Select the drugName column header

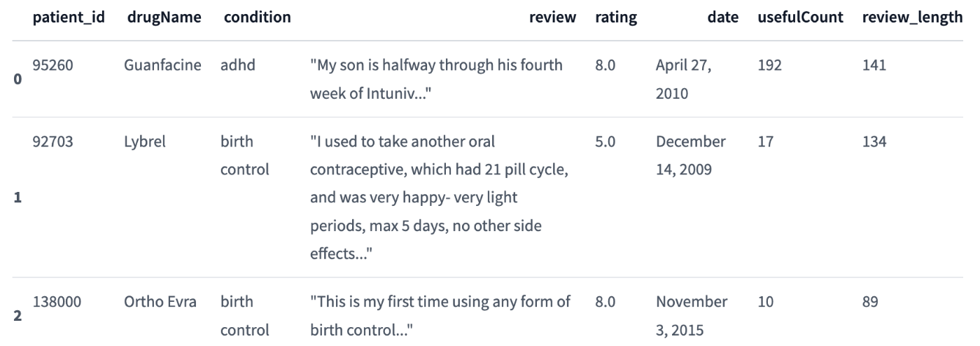tap(164, 18)
